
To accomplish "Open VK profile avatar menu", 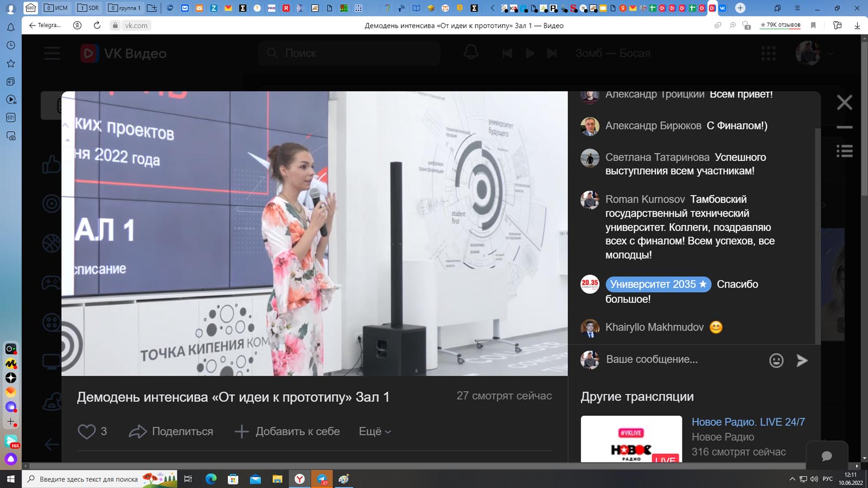I will click(814, 53).
